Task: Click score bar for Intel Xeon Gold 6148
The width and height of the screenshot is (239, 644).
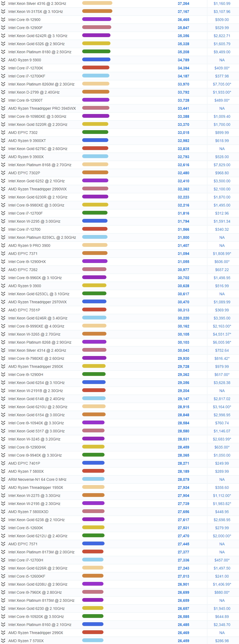Action: pyautogui.click(x=94, y=398)
